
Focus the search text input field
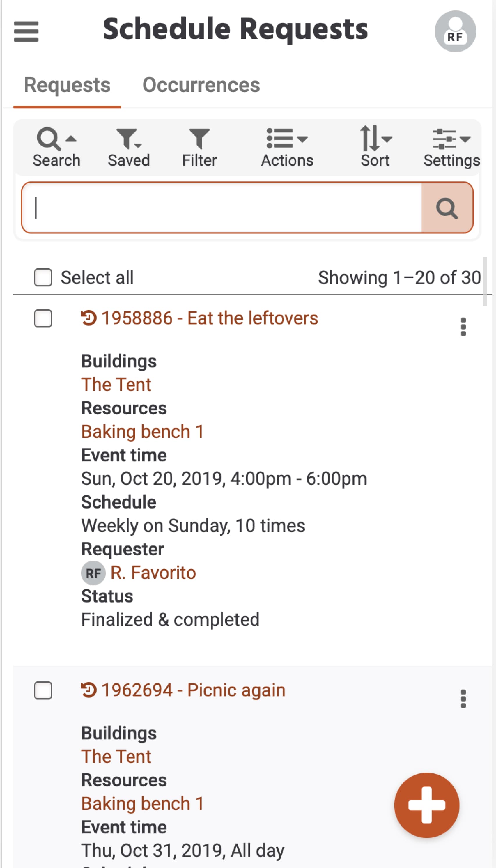coord(222,208)
